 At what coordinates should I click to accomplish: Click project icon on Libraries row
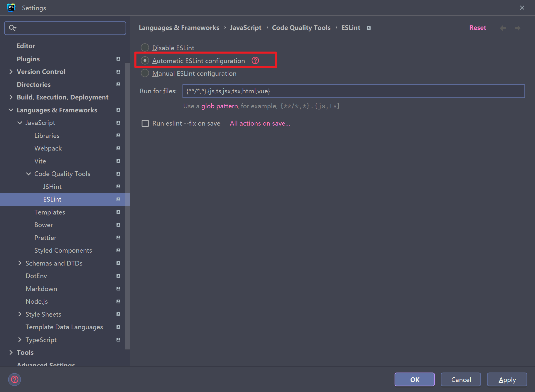pyautogui.click(x=118, y=135)
